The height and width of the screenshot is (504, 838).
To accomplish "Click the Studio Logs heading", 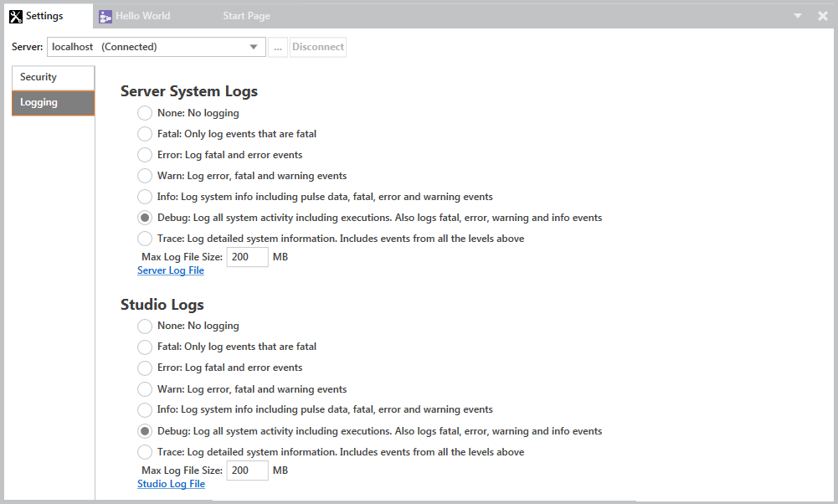I will point(162,305).
